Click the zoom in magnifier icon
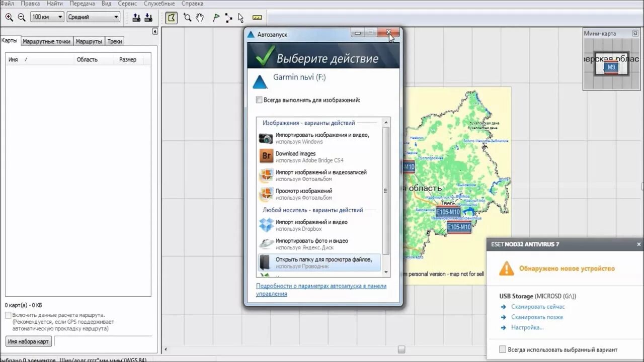Screen dimensions: 644x362 point(9,17)
